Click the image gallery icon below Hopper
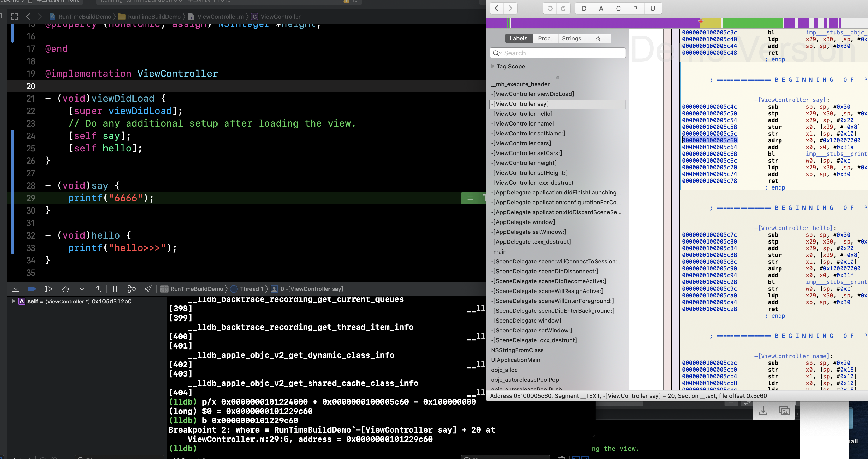This screenshot has height=459, width=868. (785, 411)
